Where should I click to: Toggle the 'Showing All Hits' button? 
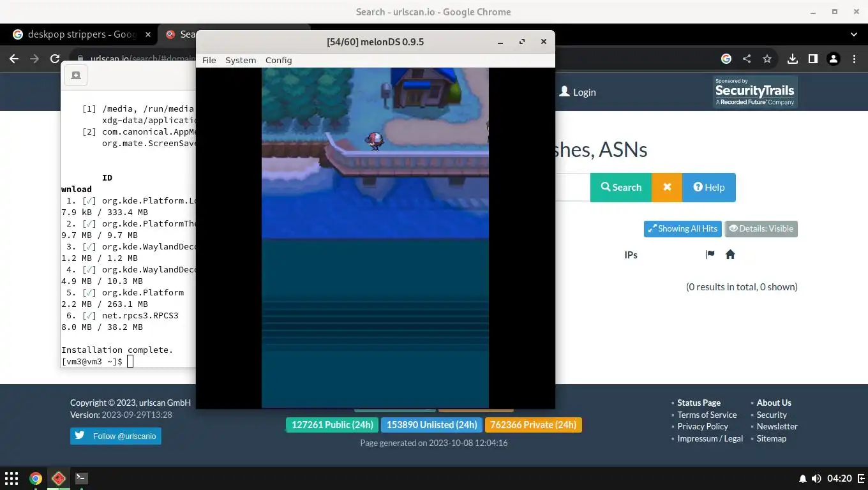[683, 228]
